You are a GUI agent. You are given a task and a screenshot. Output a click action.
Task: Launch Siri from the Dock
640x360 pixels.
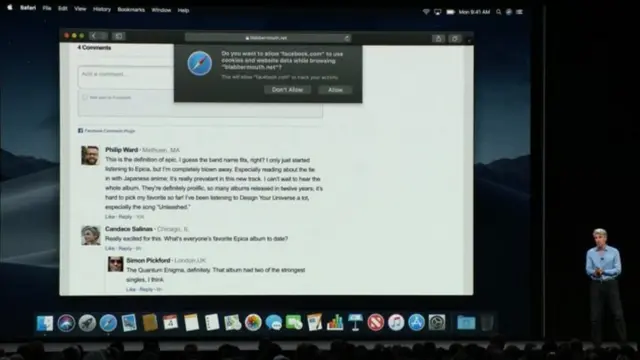66,323
